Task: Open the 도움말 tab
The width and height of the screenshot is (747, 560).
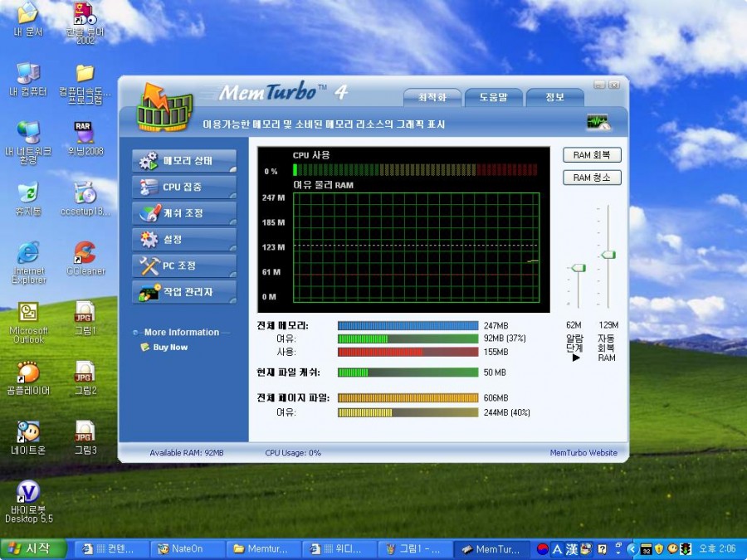Action: (x=494, y=98)
